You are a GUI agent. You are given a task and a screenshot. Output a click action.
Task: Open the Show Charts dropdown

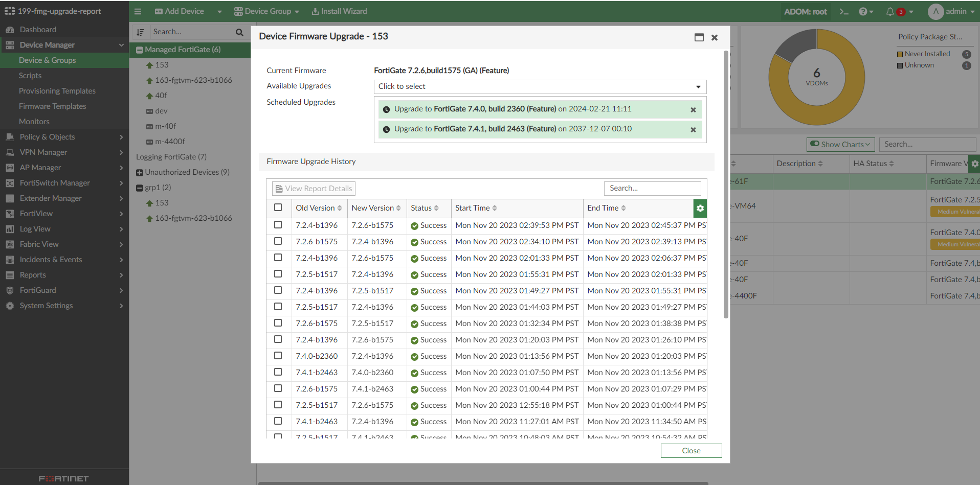point(840,144)
